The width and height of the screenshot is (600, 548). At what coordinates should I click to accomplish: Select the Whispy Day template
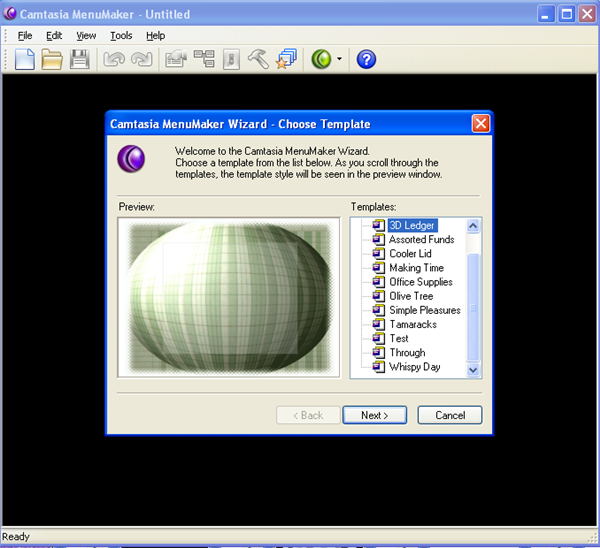415,367
